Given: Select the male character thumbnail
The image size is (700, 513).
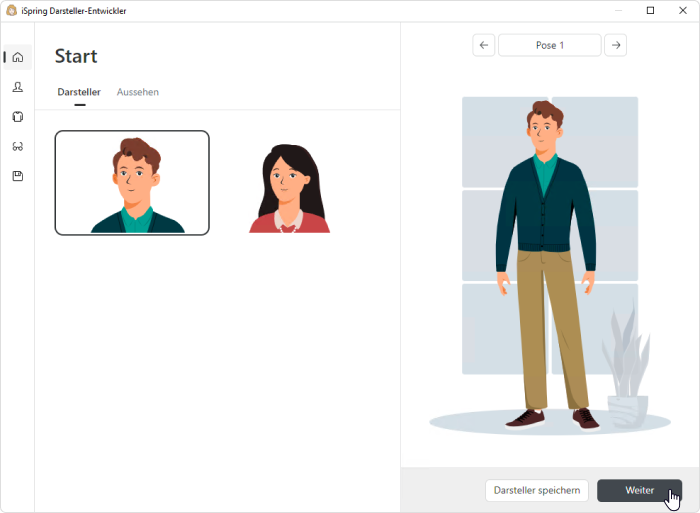Looking at the screenshot, I should click(x=132, y=183).
